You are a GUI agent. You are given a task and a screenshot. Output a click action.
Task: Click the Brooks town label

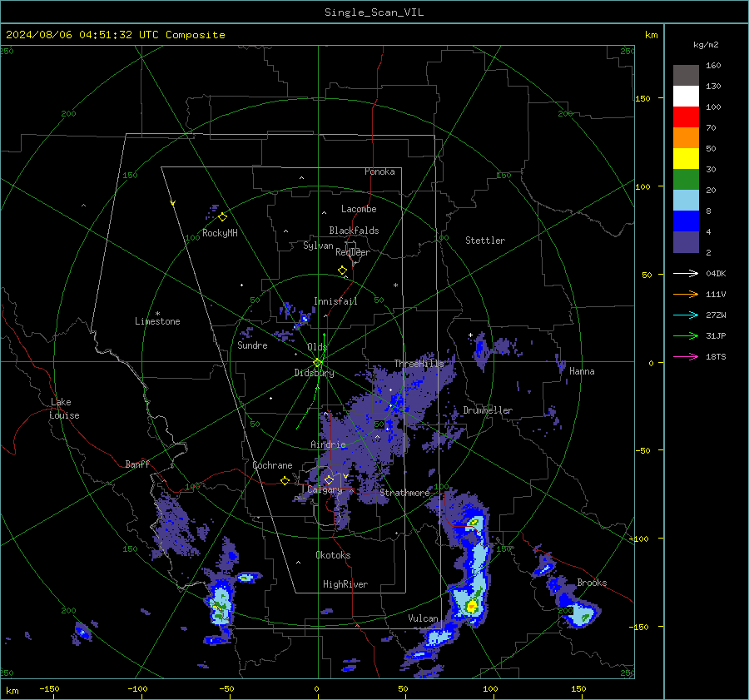coord(592,583)
